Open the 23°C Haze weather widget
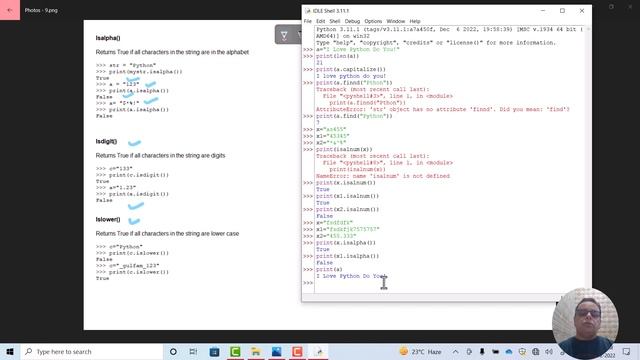Screen dimensions: 640x360 (x=420, y=351)
